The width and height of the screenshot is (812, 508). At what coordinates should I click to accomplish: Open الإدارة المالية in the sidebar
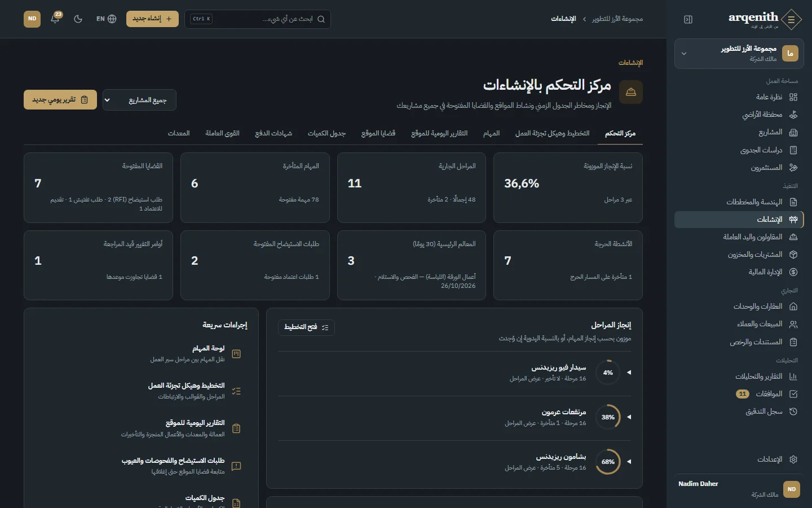pyautogui.click(x=739, y=272)
